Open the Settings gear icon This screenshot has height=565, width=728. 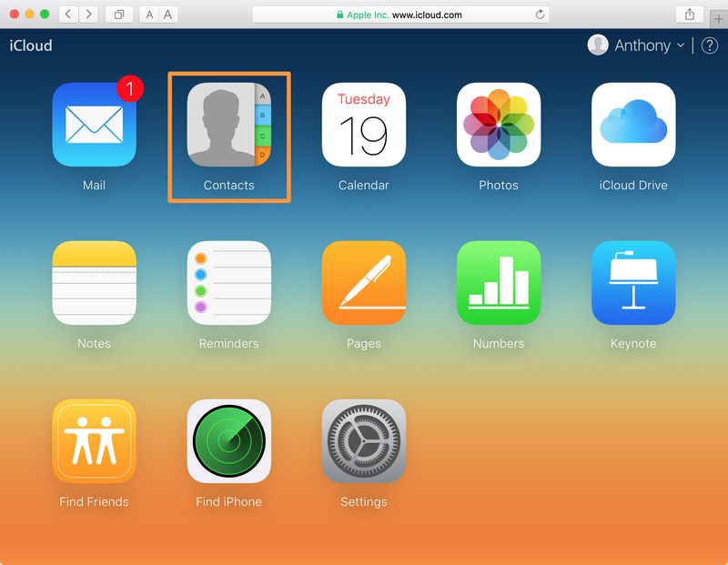[x=363, y=441]
